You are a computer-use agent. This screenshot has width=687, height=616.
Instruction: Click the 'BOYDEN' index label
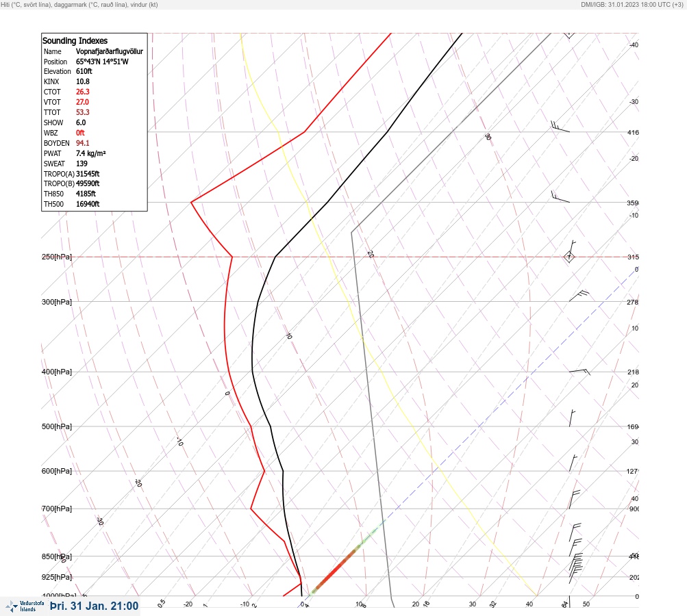tap(57, 143)
